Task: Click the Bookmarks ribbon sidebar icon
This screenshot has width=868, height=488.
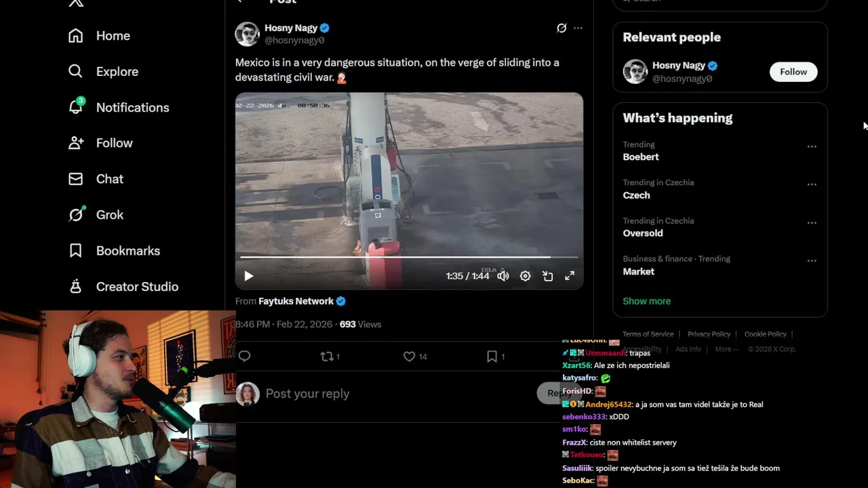Action: (x=75, y=251)
